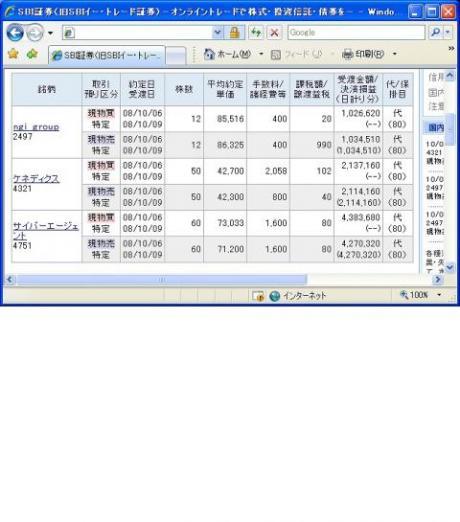
Task: Click the horizontal scrollbar thumb
Action: click(x=161, y=279)
